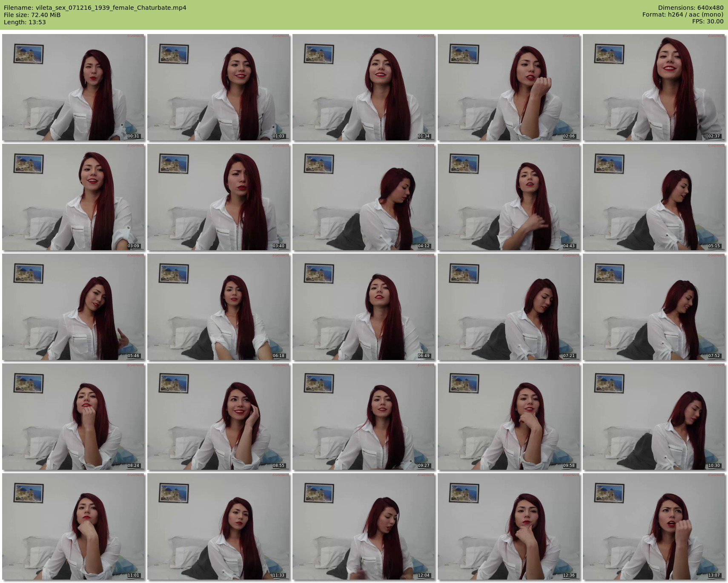
Task: Click the thumbnail timestamped 00:31
Action: coord(73,87)
